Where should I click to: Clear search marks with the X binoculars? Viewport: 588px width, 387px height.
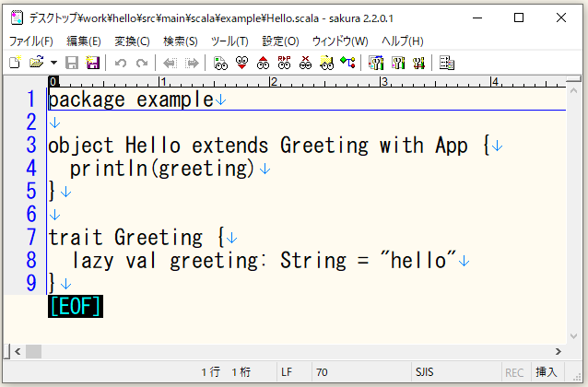[x=305, y=63]
